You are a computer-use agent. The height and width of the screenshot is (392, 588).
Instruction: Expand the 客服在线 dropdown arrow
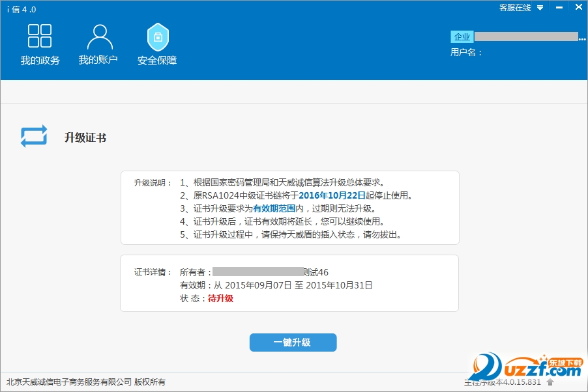[x=540, y=8]
